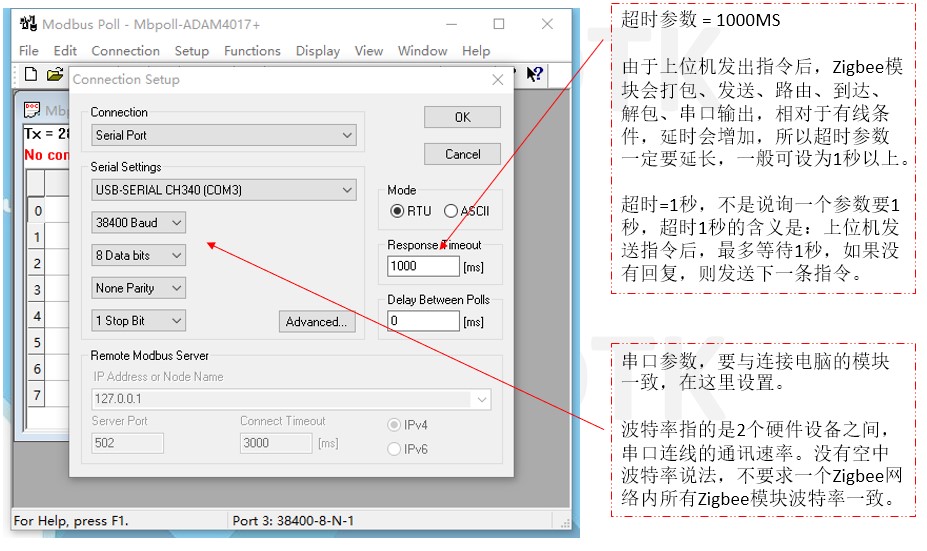
Task: Select the ASCII mode radio button
Action: pyautogui.click(x=450, y=211)
